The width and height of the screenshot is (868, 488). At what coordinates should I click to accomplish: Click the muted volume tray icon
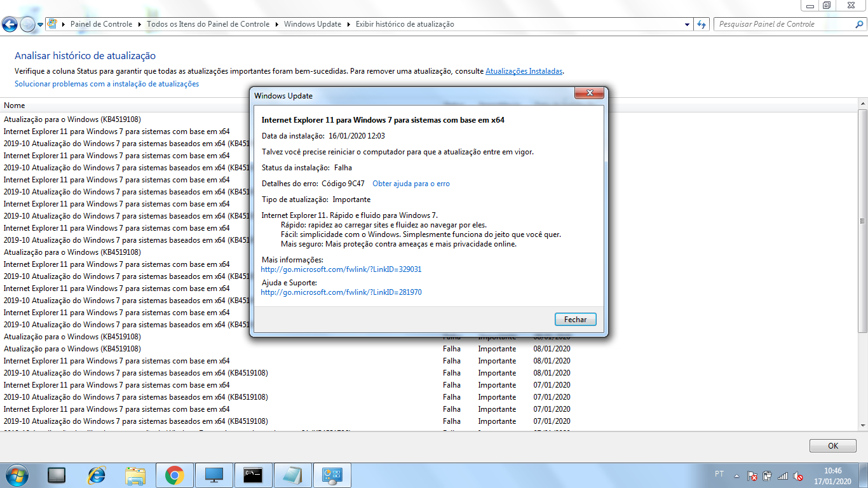798,475
